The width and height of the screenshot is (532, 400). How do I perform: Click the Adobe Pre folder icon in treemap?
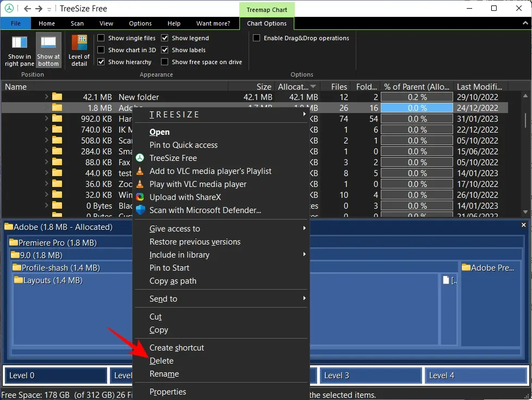466,267
